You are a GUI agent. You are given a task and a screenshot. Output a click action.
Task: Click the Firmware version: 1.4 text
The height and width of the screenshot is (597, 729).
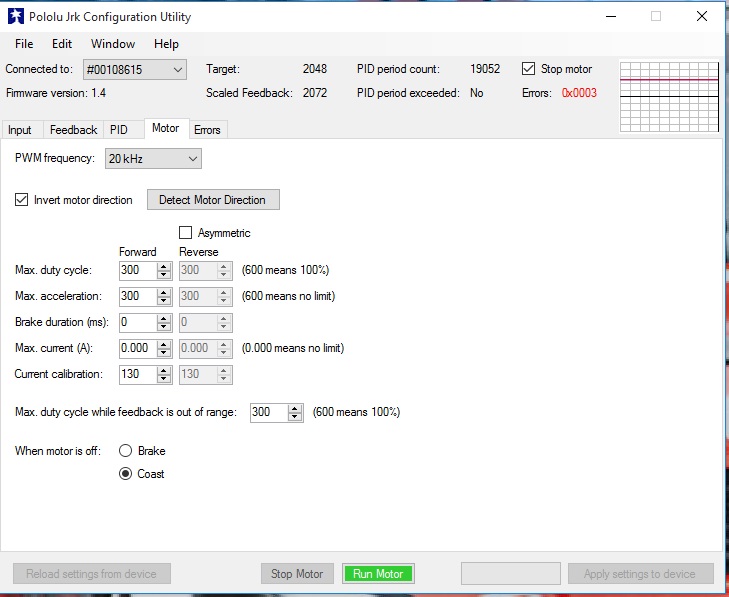(56, 93)
